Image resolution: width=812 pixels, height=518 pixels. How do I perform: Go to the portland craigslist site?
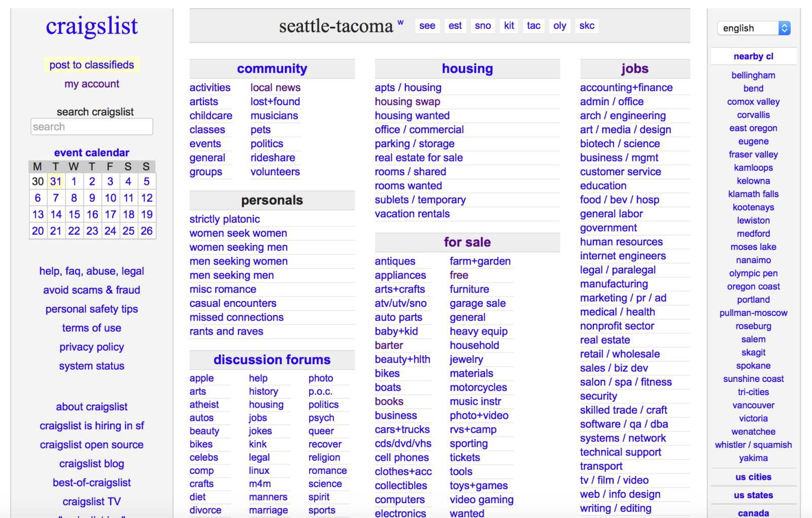tap(754, 300)
